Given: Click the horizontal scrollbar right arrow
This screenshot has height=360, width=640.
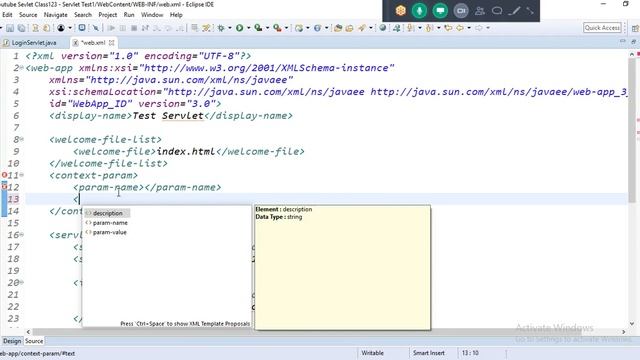Looking at the screenshot, I should [x=623, y=332].
